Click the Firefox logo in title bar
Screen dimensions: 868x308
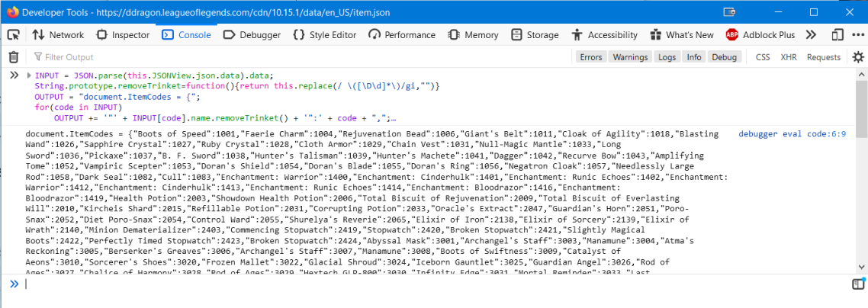pos(11,11)
